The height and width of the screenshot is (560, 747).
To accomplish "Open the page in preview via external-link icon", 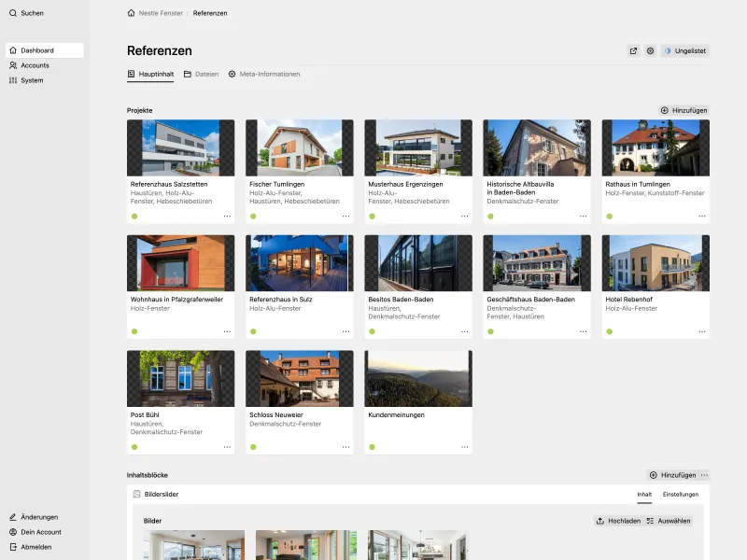I will 633,51.
